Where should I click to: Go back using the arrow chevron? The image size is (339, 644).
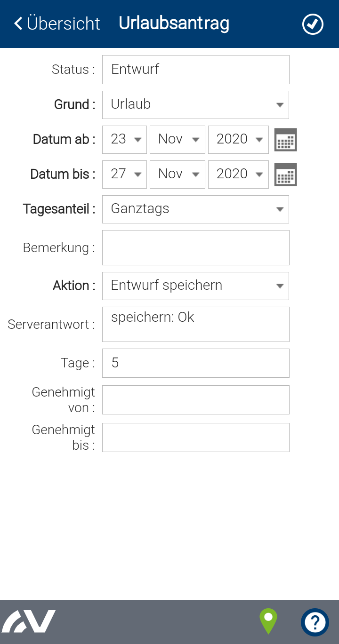pos(18,24)
